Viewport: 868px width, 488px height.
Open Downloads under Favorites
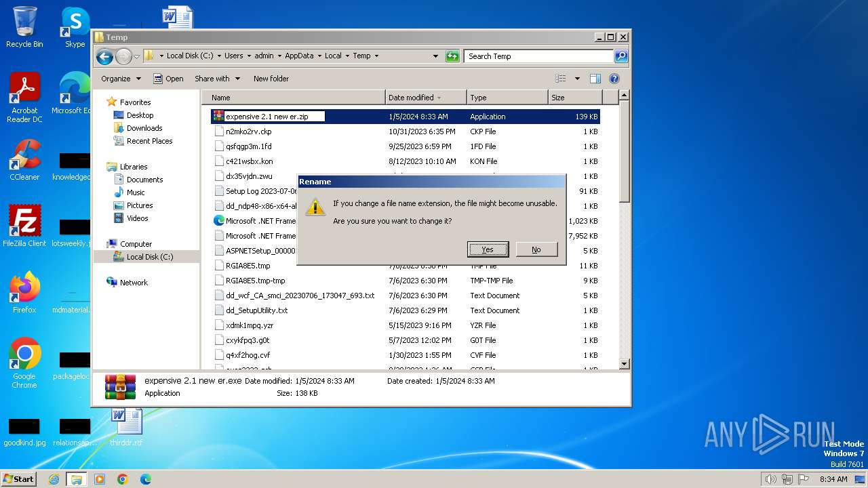pos(144,128)
